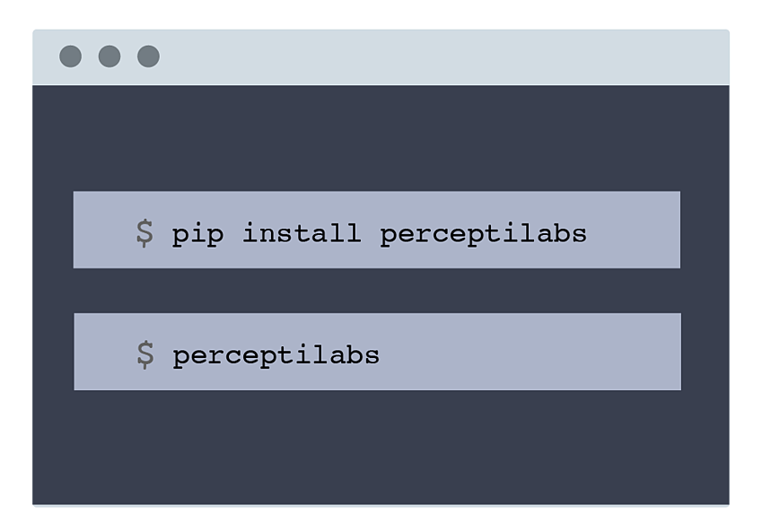Click the first gray window dot

pos(71,57)
